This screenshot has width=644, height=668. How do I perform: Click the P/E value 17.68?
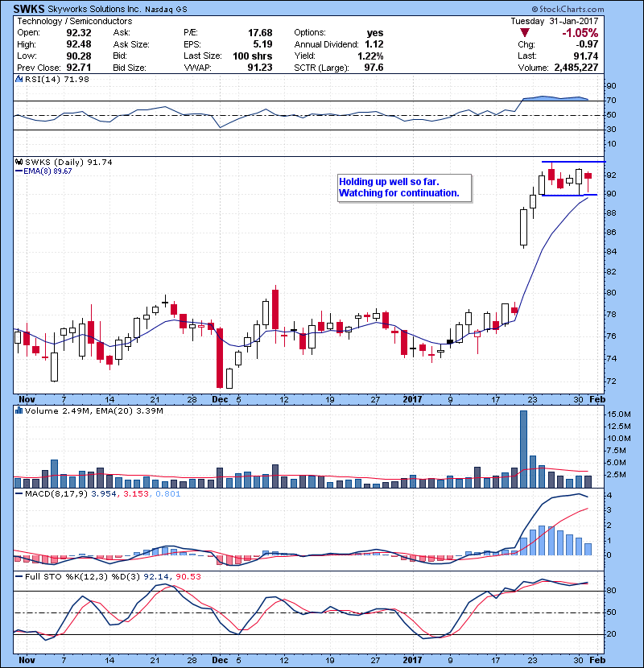click(x=260, y=33)
